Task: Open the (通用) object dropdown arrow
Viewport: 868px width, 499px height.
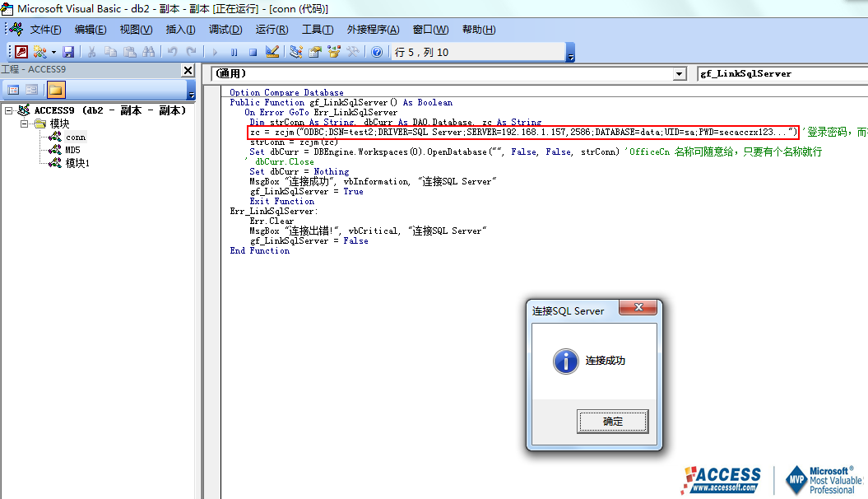Action: pos(680,73)
